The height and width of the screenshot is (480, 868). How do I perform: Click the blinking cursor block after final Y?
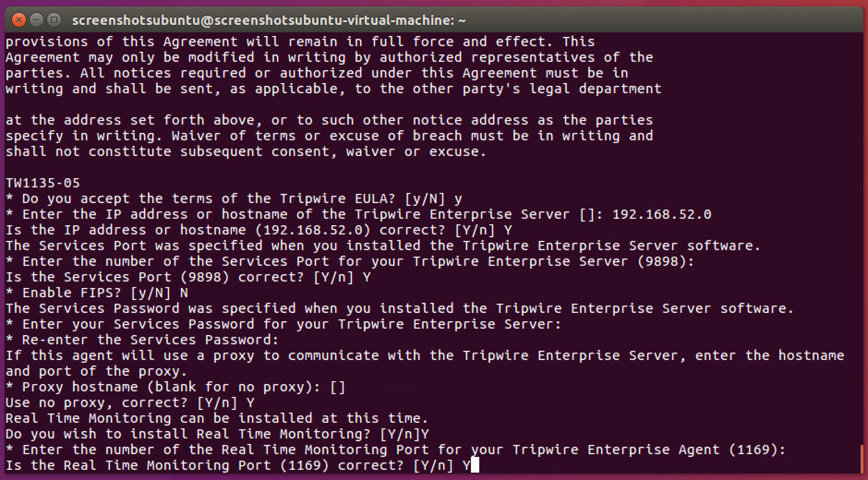(475, 465)
